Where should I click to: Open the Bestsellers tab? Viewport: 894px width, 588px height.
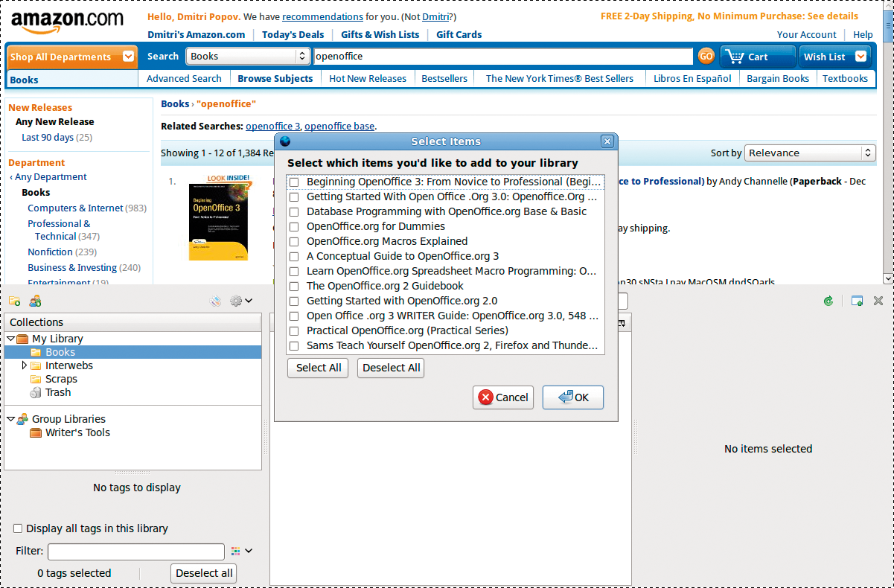point(444,78)
